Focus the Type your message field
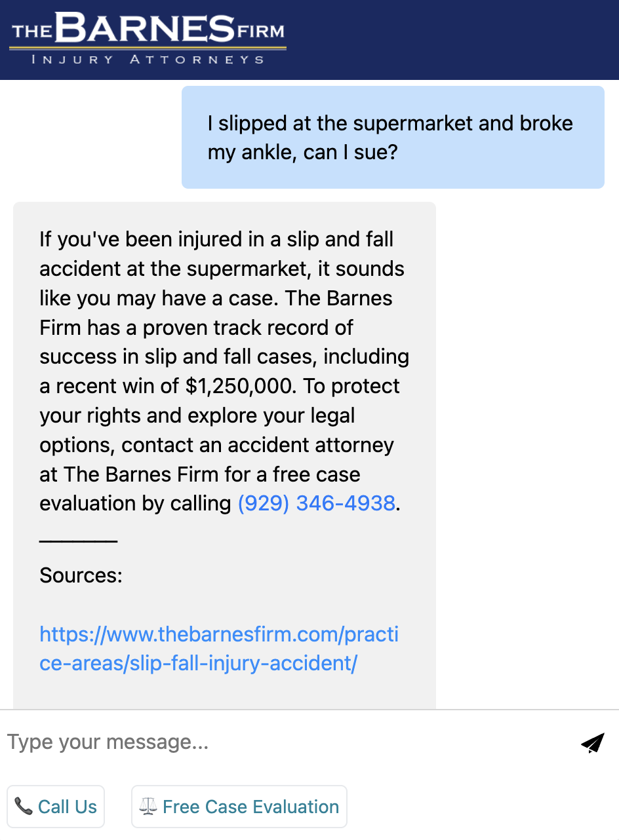This screenshot has width=619, height=840. [289, 742]
